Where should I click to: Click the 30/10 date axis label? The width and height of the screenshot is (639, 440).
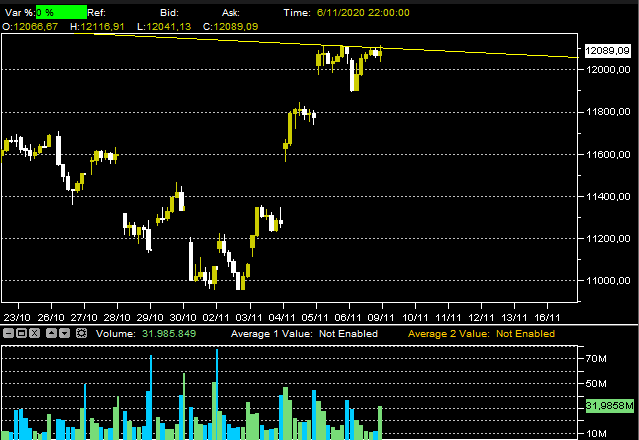pos(183,317)
